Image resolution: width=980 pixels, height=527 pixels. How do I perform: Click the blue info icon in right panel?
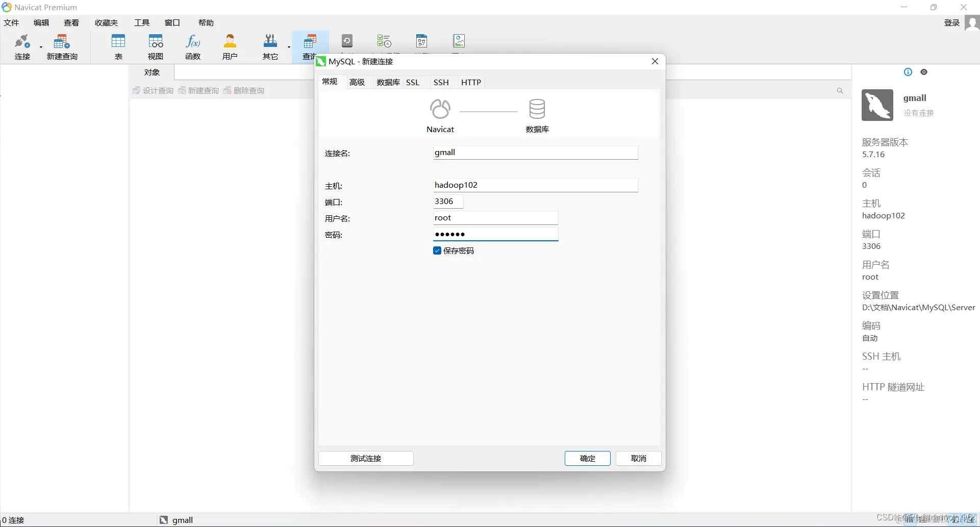pos(908,72)
